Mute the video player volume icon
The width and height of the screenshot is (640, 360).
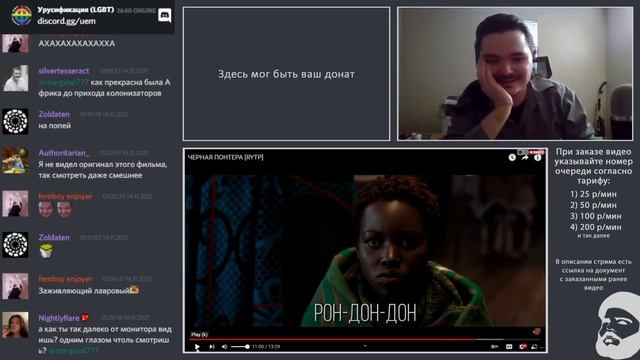pos(224,347)
